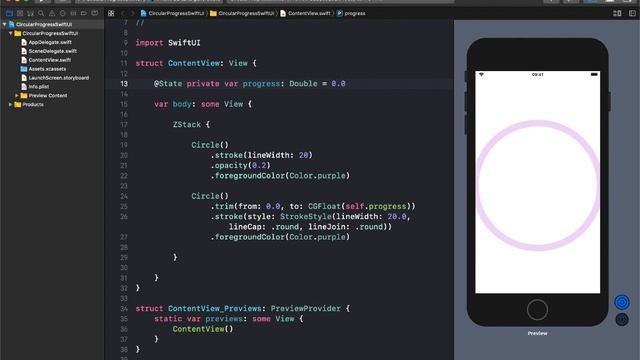Click the Preview label below the device
This screenshot has height=360, width=640.
(537, 333)
